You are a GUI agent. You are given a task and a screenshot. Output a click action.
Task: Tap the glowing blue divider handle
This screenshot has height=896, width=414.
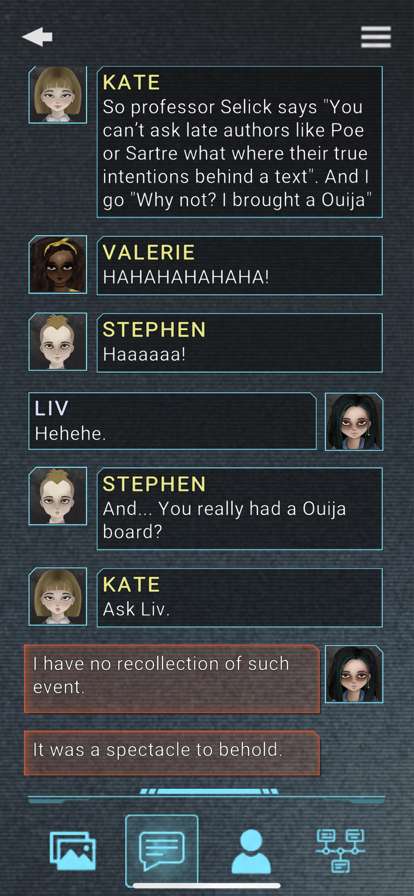pos(209,791)
